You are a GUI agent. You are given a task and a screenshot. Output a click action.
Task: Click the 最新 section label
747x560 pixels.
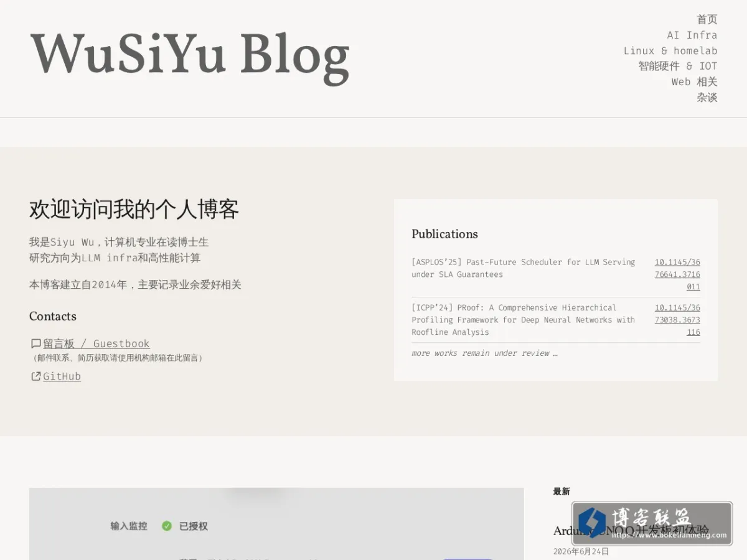pyautogui.click(x=561, y=492)
